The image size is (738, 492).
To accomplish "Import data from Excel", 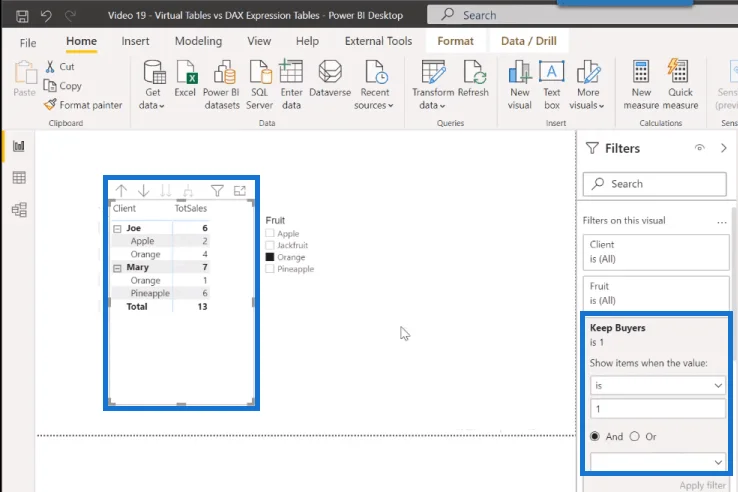I will (185, 79).
